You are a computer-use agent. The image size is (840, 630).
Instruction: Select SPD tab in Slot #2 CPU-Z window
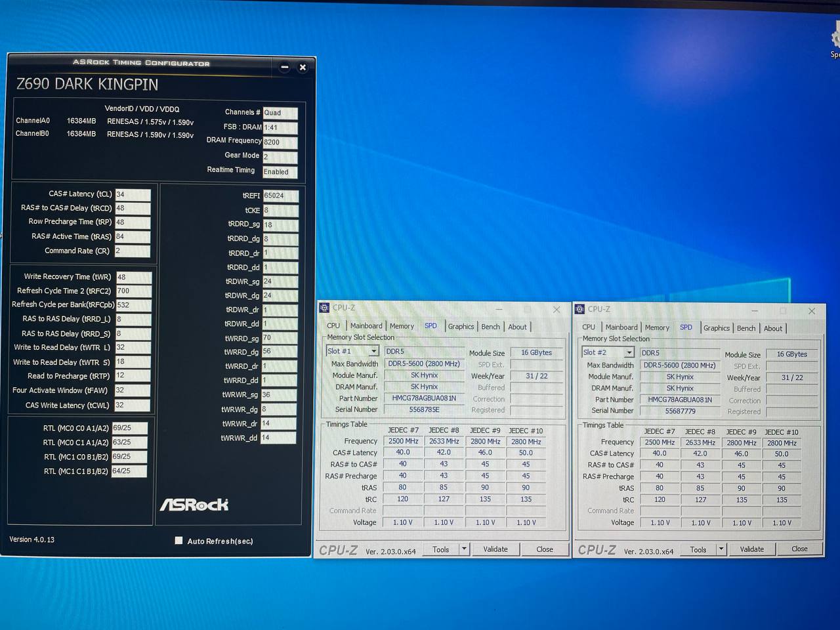(x=686, y=327)
